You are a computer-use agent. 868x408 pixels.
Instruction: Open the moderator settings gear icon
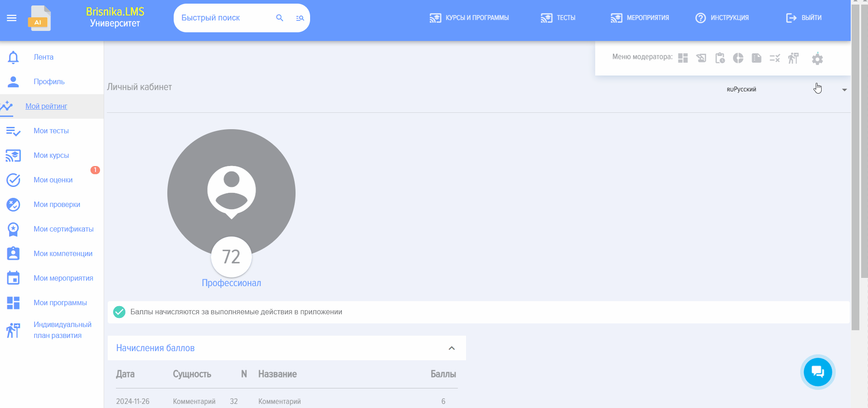coord(817,59)
